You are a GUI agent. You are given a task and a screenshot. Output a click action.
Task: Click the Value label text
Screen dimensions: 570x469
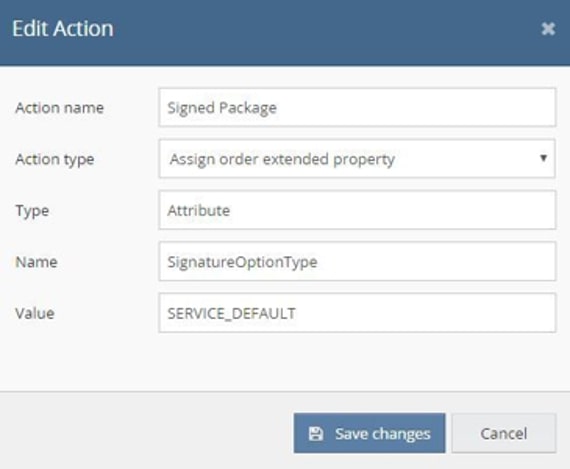35,313
